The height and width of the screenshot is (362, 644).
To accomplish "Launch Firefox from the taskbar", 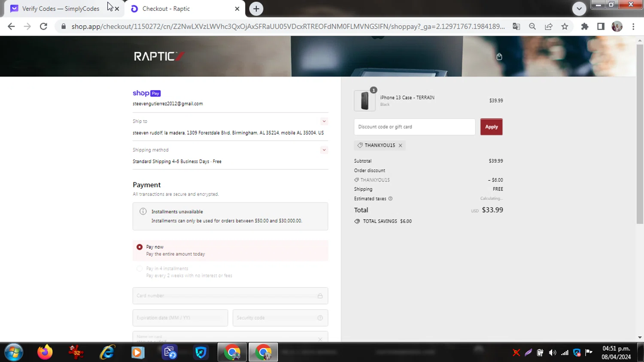I will coord(45,352).
